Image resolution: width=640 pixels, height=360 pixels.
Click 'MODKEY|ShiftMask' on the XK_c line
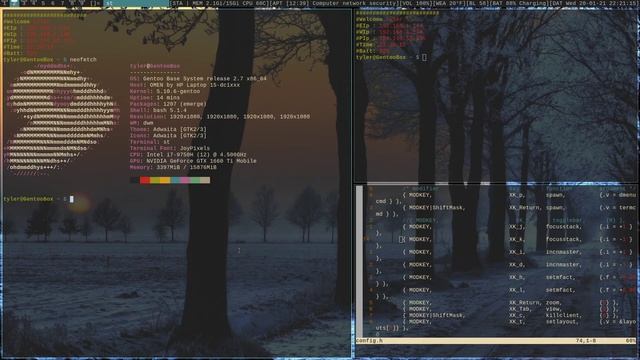pyautogui.click(x=436, y=315)
